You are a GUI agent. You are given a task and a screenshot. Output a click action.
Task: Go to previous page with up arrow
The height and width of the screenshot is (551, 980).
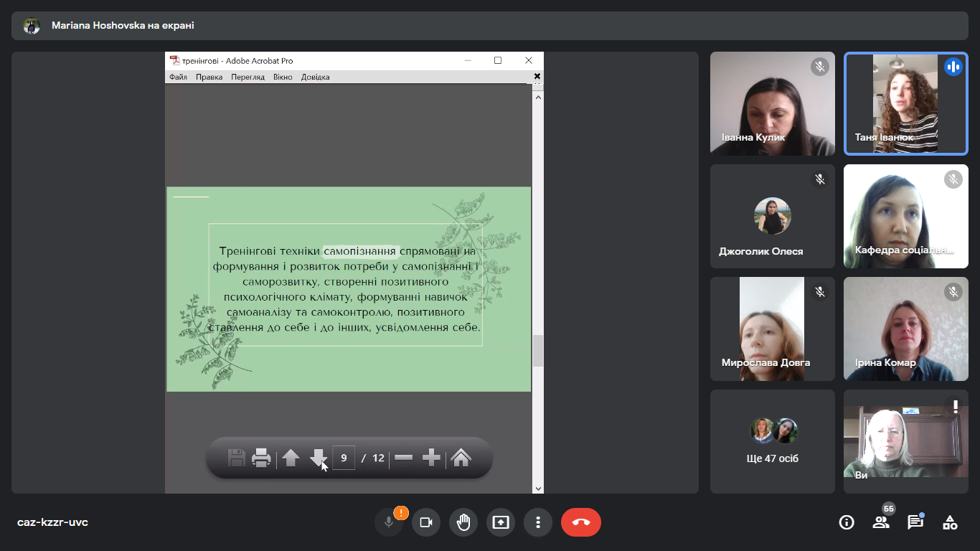point(291,458)
